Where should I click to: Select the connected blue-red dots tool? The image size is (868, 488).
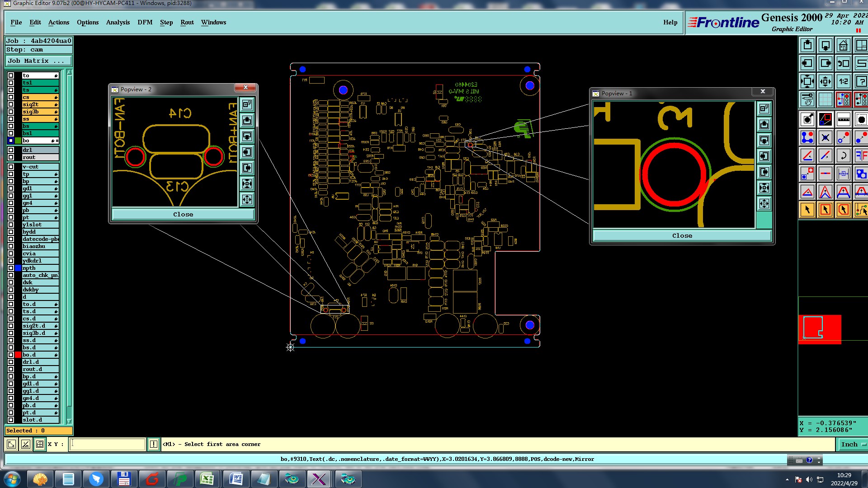pyautogui.click(x=807, y=137)
